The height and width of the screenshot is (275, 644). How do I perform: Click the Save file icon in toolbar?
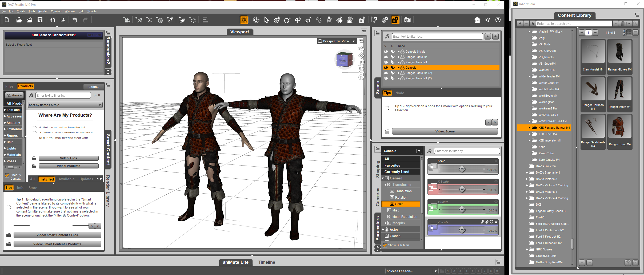(x=40, y=20)
